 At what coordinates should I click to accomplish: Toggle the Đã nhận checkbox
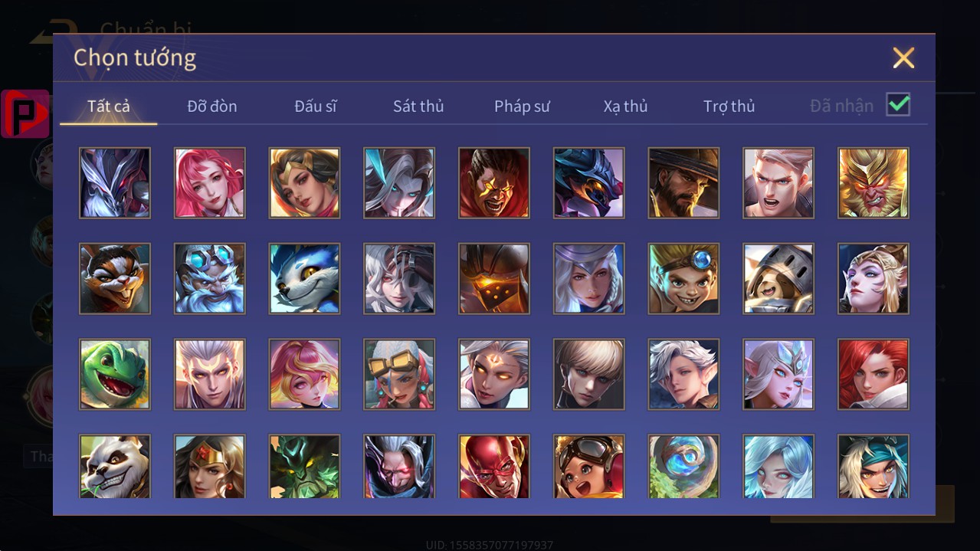click(898, 104)
